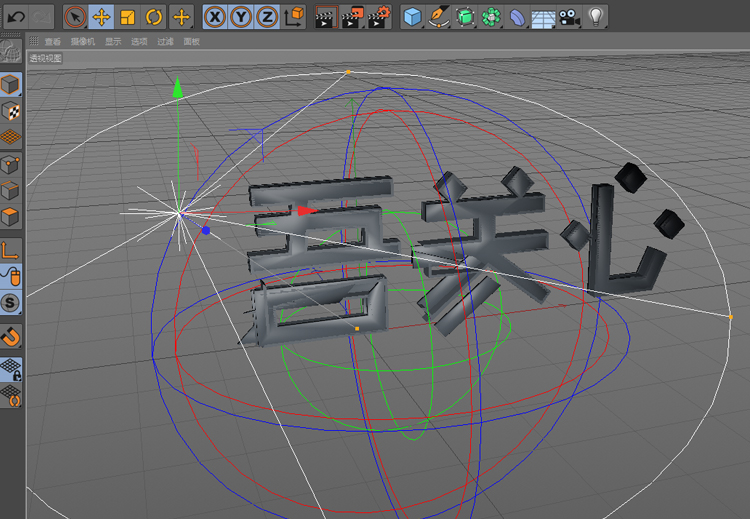
Task: Click the greyed-out Redo arrow
Action: point(42,18)
